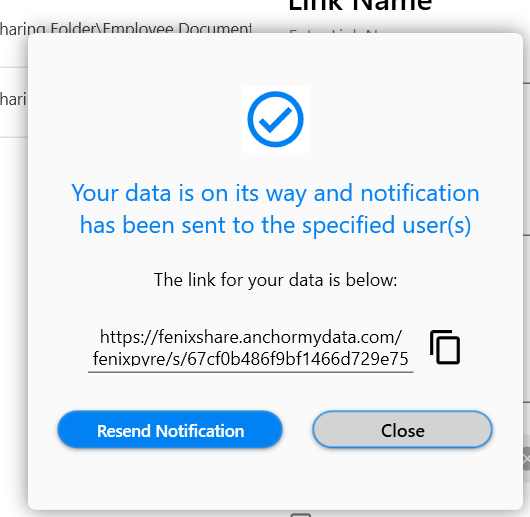Focus the partially hidden Enter Link Name field
This screenshot has height=517, width=530.
[338, 31]
